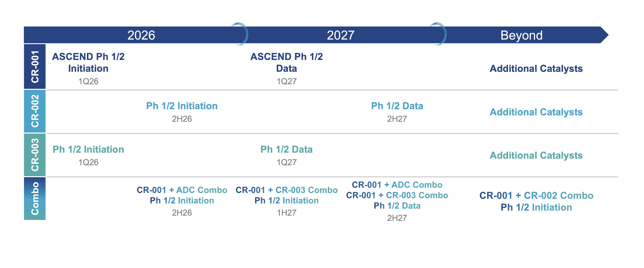Choose the Combo row label
The height and width of the screenshot is (268, 644).
(x=35, y=198)
